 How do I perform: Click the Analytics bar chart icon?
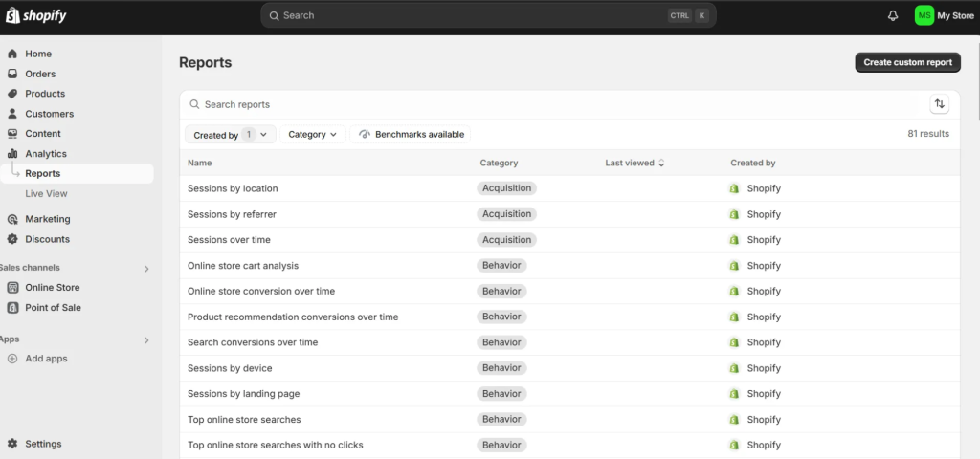[x=12, y=154]
